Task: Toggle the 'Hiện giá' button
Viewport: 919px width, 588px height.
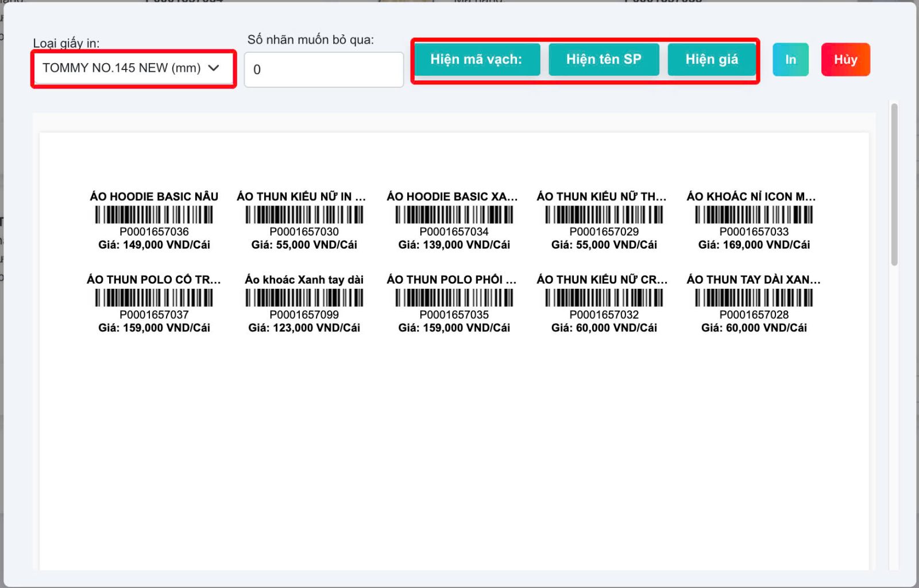Action: tap(712, 60)
